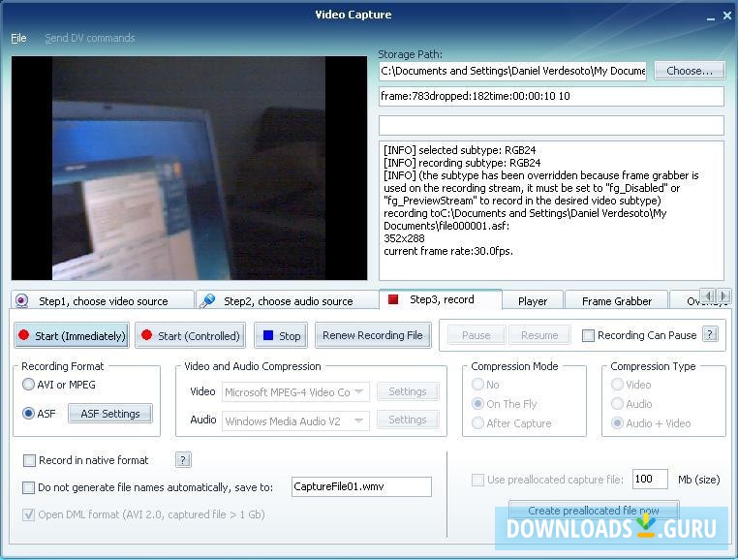Screen dimensions: 738x560
Task: Stop the recording
Action: [x=281, y=335]
